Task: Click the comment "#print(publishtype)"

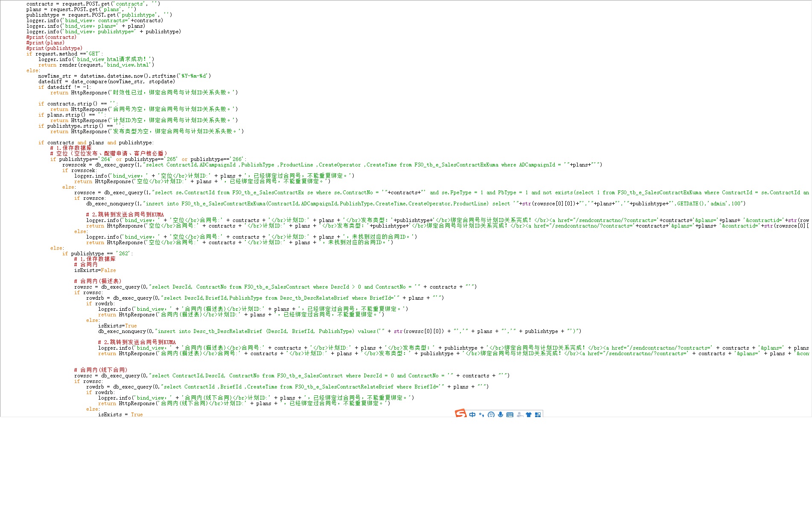Action: click(54, 48)
